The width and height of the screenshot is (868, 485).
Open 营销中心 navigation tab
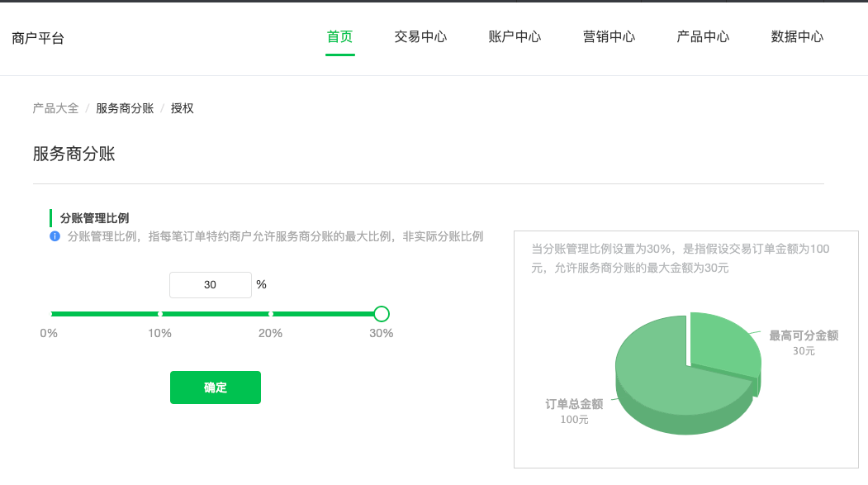pos(609,36)
